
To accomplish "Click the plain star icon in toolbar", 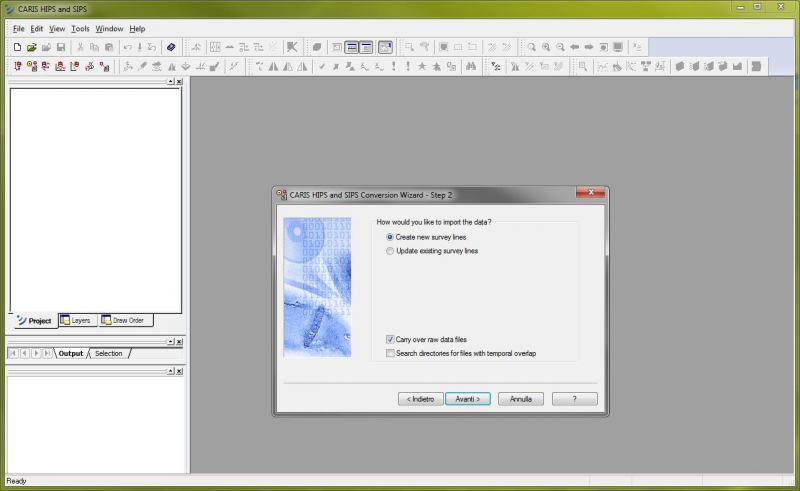I will [x=422, y=66].
